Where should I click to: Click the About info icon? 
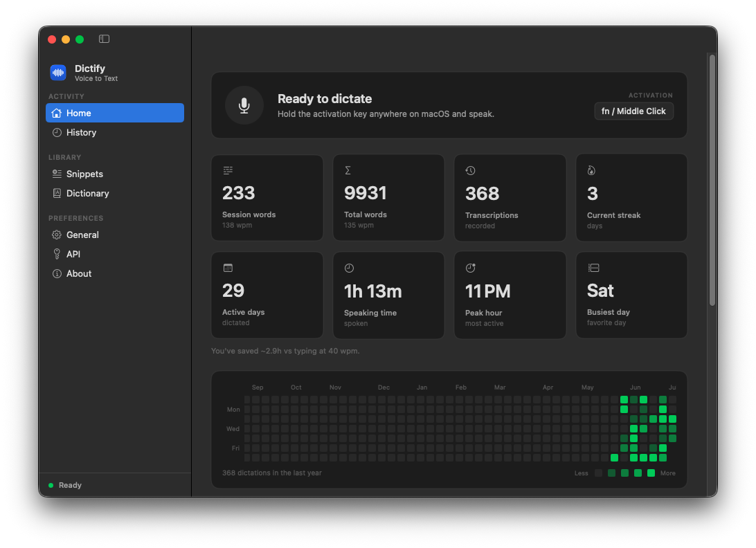point(57,274)
